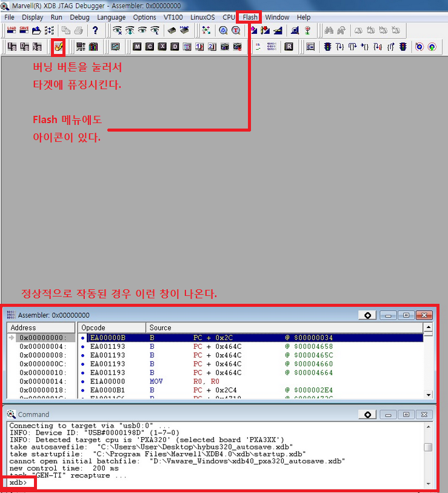
Task: Click the signpost with green arrow icon
Action: click(x=307, y=30)
